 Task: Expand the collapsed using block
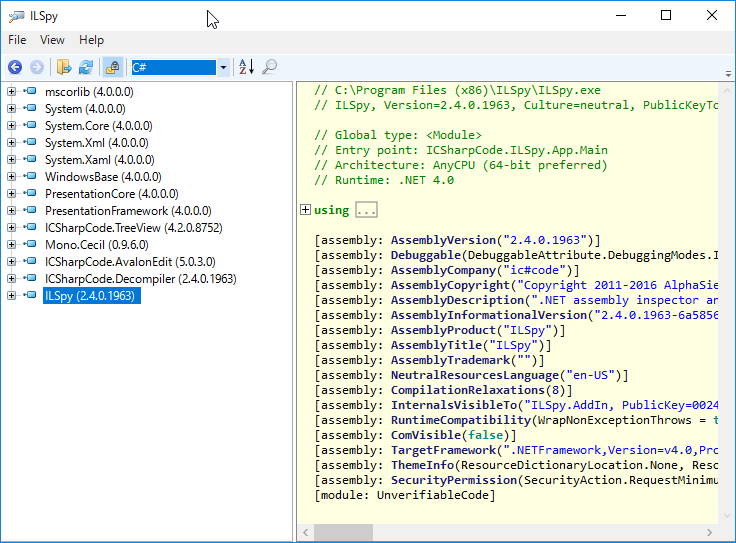pyautogui.click(x=305, y=210)
